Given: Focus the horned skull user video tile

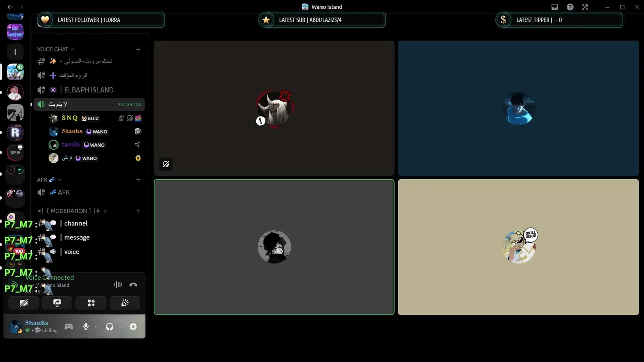Looking at the screenshot, I should pos(274,108).
